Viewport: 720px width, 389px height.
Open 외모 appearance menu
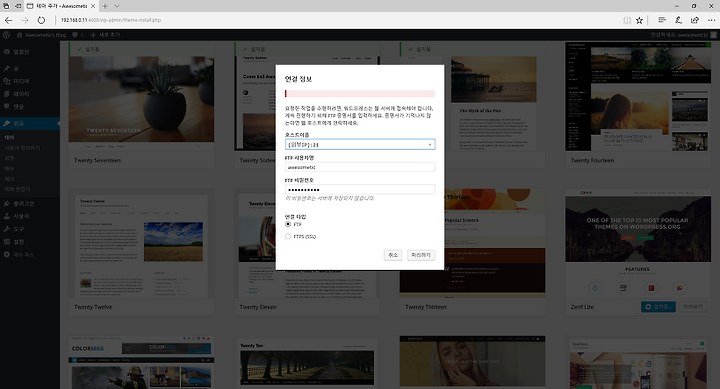(x=30, y=124)
